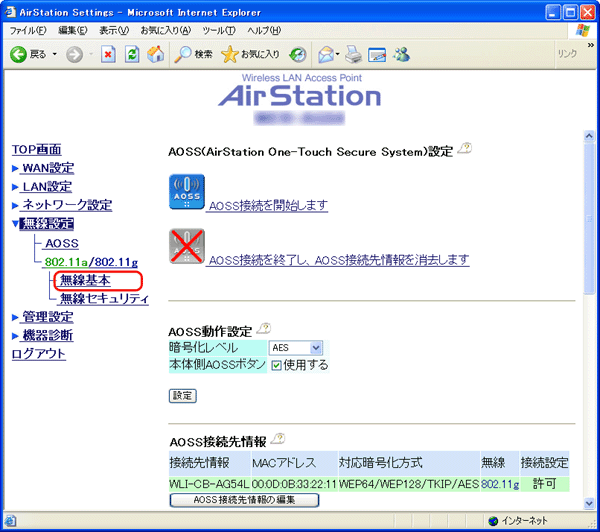Click the 802.11g link in table row

click(500, 484)
